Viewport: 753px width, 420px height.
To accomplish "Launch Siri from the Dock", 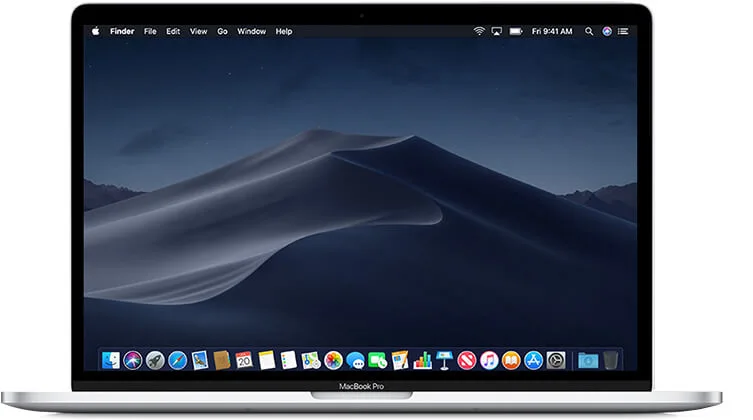I will [x=133, y=360].
